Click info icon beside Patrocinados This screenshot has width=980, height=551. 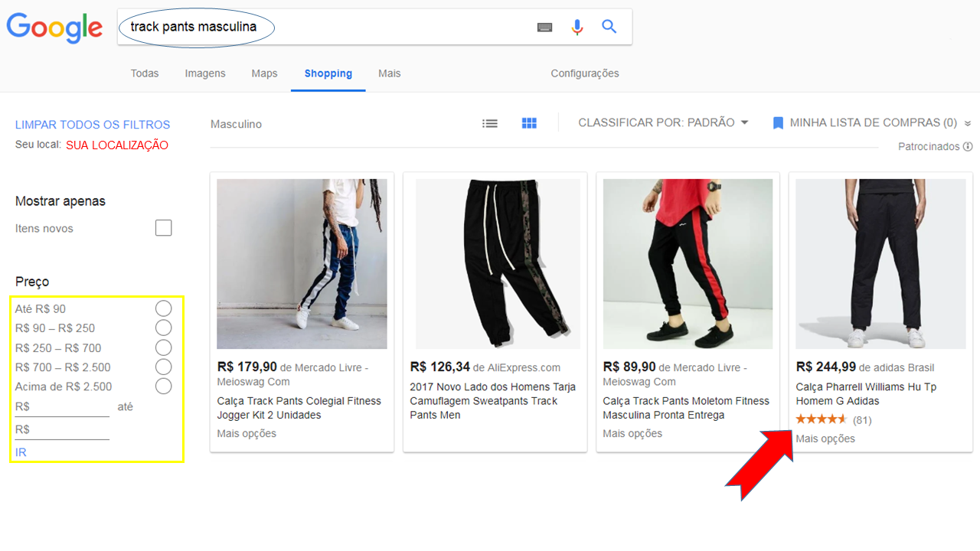[968, 146]
